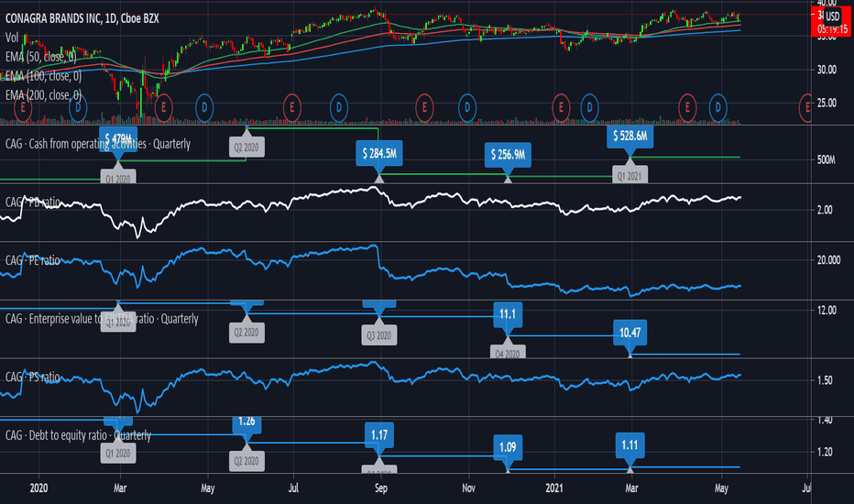The width and height of the screenshot is (854, 504).
Task: Click the $ 284.5M cash flow value tag
Action: tap(379, 154)
